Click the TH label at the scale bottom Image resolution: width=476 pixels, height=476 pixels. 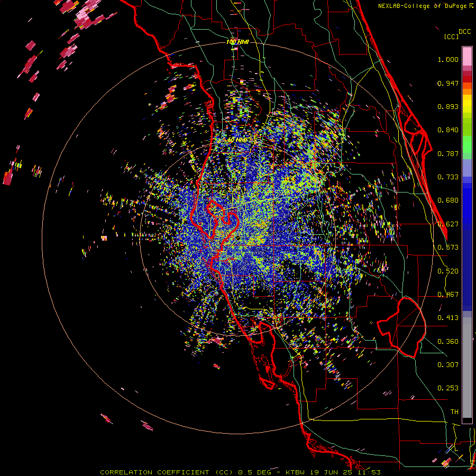coord(454,412)
